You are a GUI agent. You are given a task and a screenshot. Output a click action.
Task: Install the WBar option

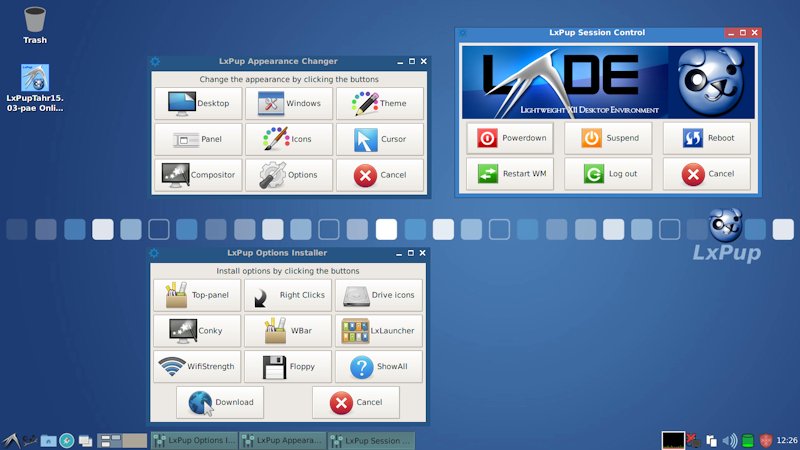click(x=288, y=331)
